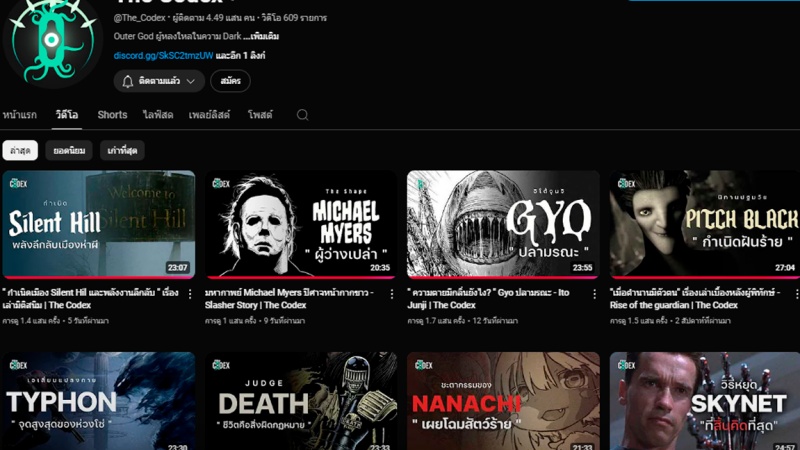Click the watched progress bar under Silent Hill
The height and width of the screenshot is (450, 800).
pos(98,278)
